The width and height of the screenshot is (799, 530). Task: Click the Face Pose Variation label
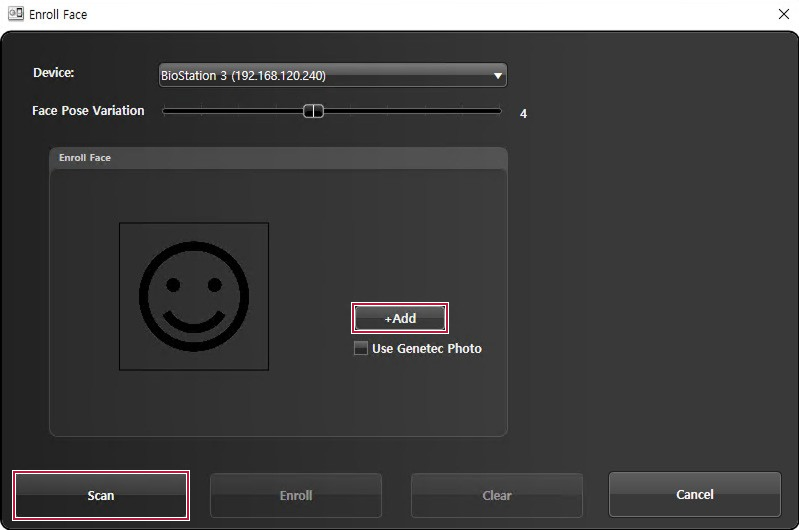[88, 111]
